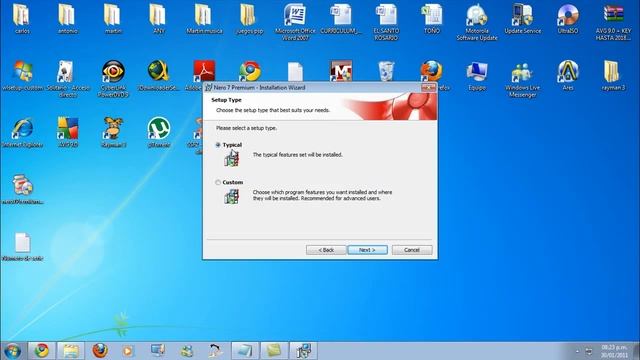Launch Motorola Software Update shortcut
The height and width of the screenshot is (360, 640).
tap(477, 22)
